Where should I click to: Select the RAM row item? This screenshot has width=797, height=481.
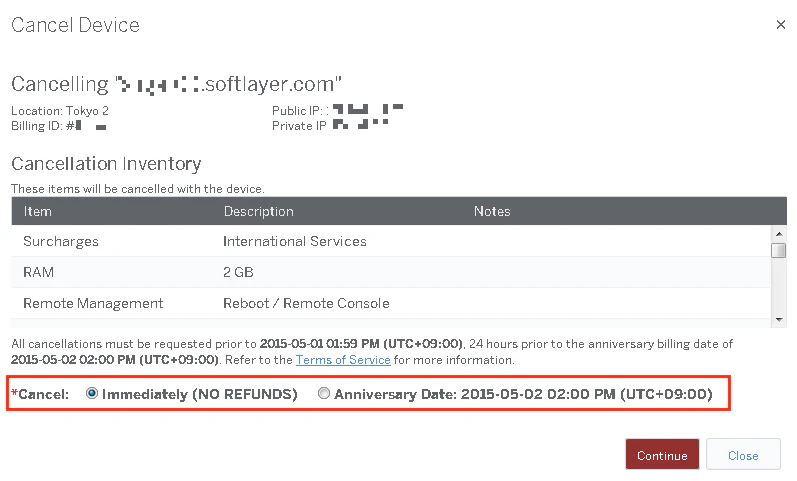click(x=39, y=273)
